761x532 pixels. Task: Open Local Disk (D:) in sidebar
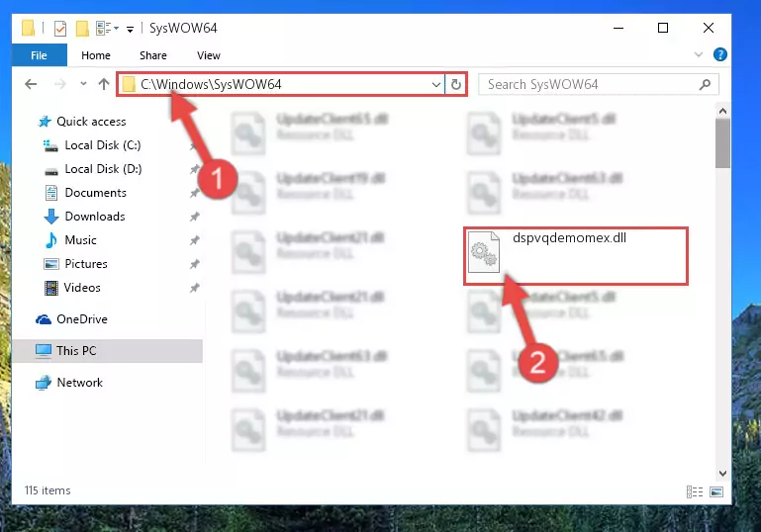pos(103,169)
